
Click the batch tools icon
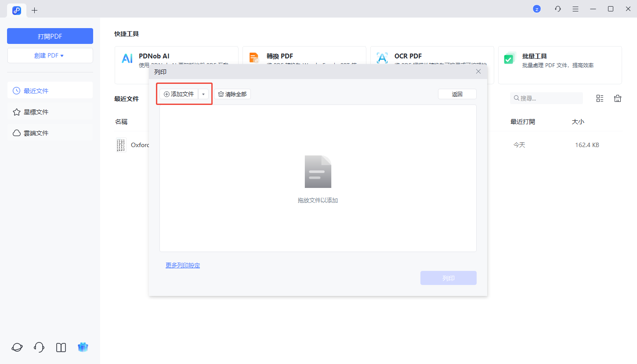[x=510, y=58]
